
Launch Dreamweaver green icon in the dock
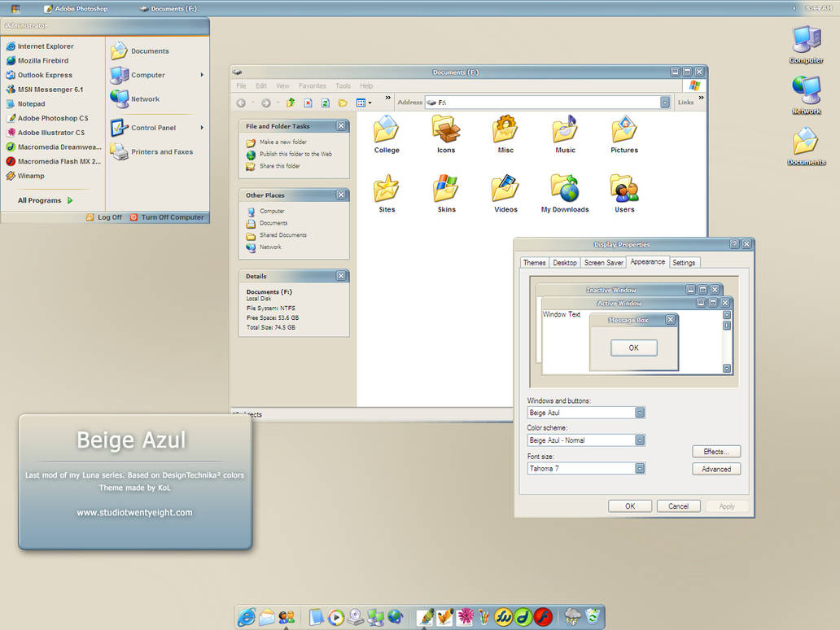coord(523,617)
